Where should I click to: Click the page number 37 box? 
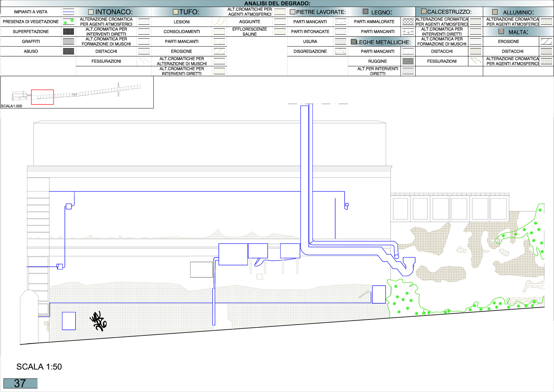click(x=20, y=383)
